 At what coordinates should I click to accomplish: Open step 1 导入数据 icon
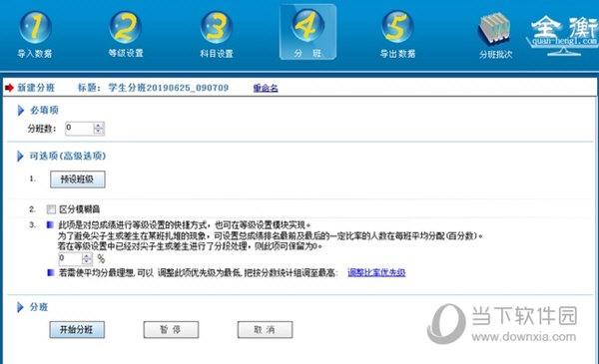point(35,28)
